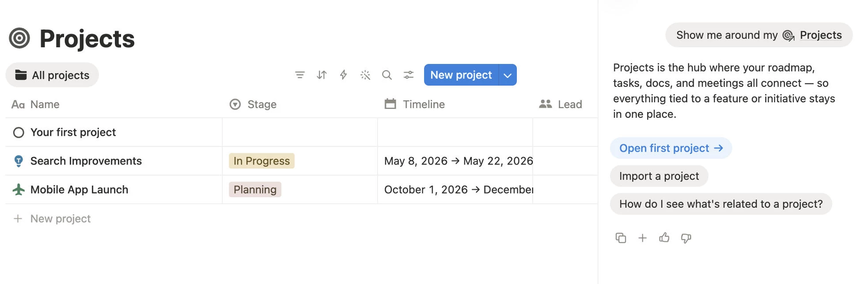The image size is (868, 284).
Task: Open search magnifier in database toolbar
Action: point(387,75)
